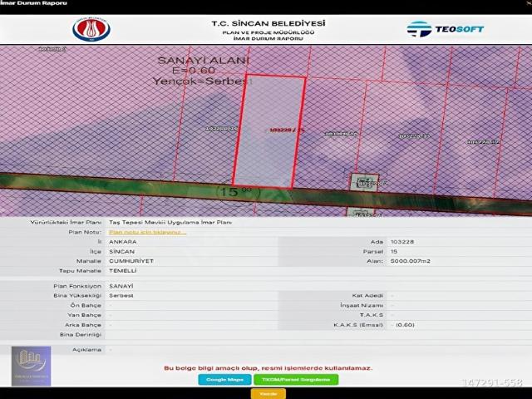Select the CUMHURİYET neighborhood value
The width and height of the screenshot is (532, 399).
(131, 261)
